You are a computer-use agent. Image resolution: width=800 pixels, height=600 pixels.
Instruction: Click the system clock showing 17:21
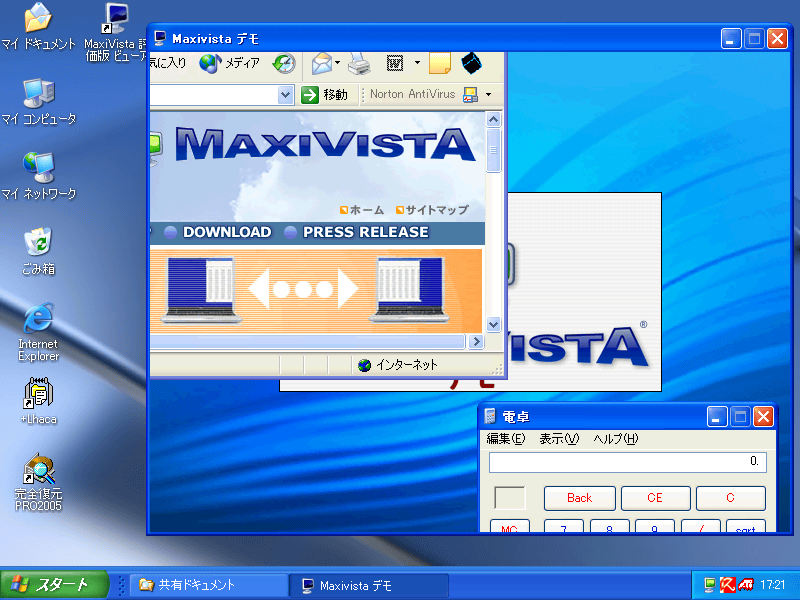pos(772,585)
